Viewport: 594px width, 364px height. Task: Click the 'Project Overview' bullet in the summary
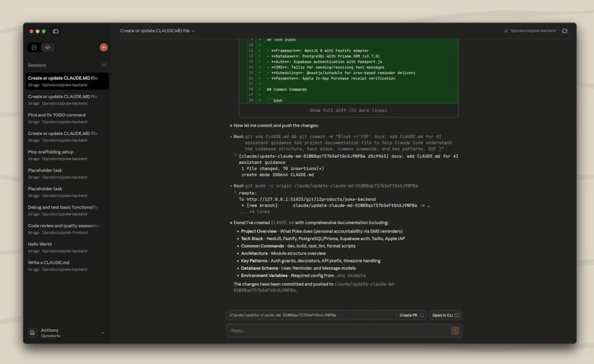pyautogui.click(x=322, y=231)
